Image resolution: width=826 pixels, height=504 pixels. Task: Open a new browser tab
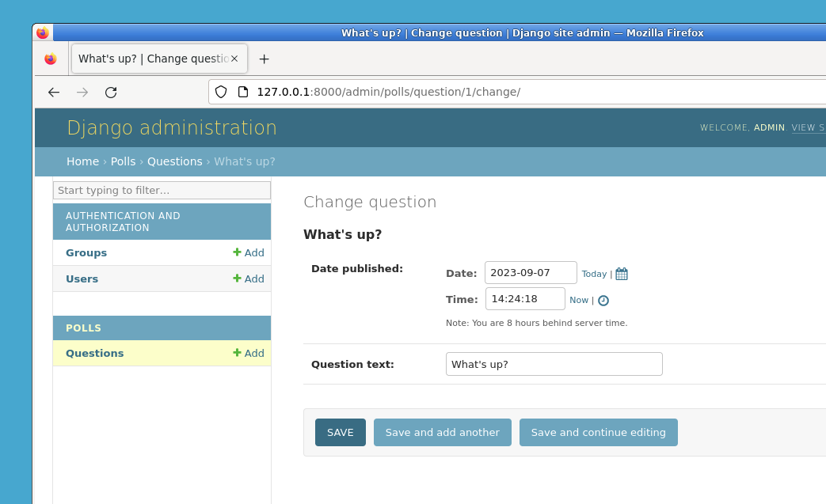pos(264,59)
